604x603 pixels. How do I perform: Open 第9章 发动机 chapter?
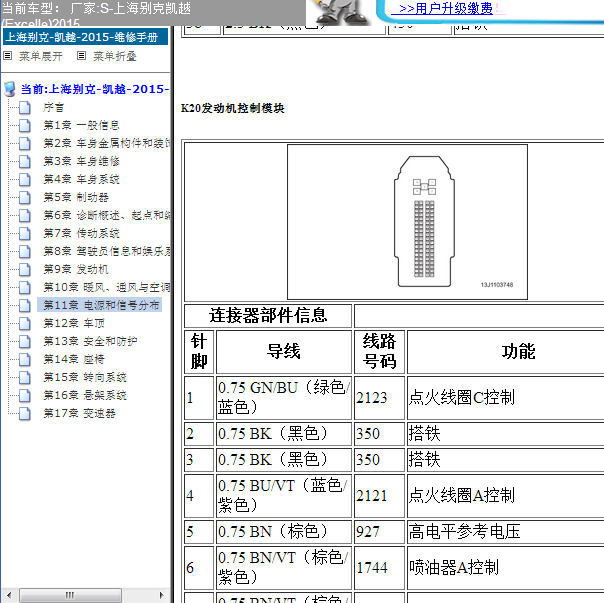tap(76, 269)
